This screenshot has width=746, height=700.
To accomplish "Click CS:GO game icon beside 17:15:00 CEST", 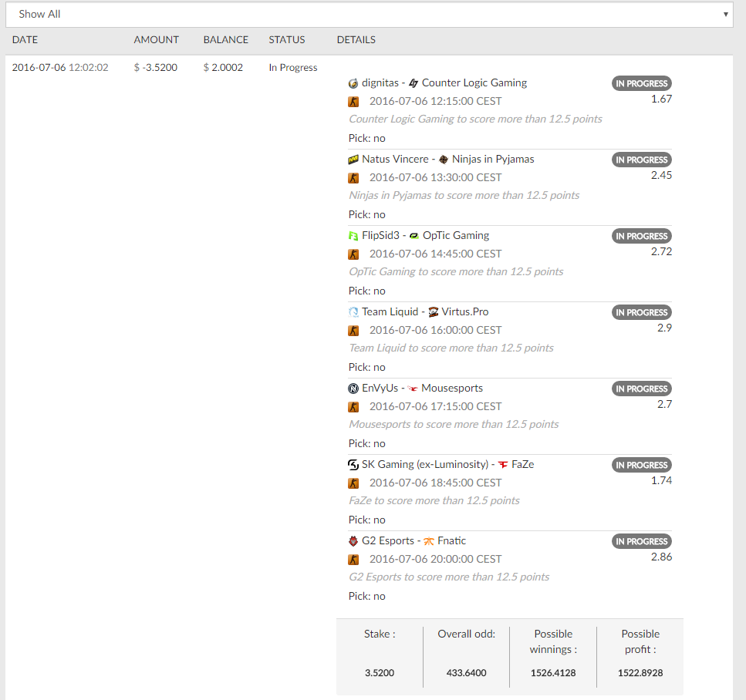I will pyautogui.click(x=353, y=407).
